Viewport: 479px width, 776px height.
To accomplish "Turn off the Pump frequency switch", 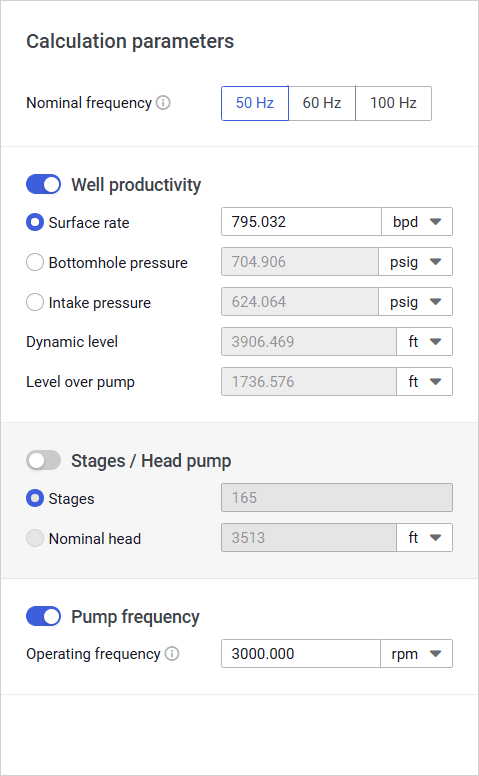I will 44,617.
